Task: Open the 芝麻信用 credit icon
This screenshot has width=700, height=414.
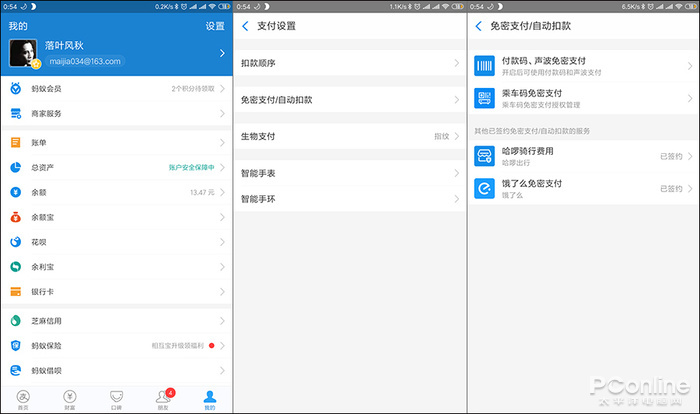Action: [x=16, y=321]
